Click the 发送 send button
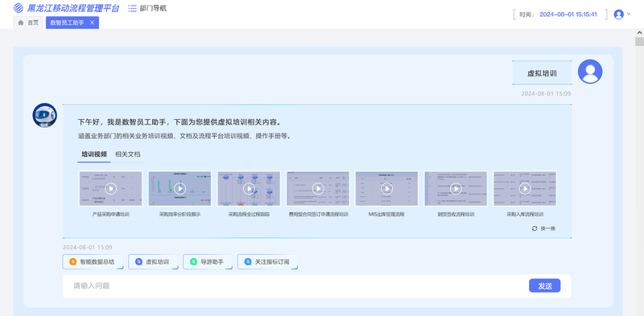The height and width of the screenshot is (316, 644). pyautogui.click(x=545, y=286)
